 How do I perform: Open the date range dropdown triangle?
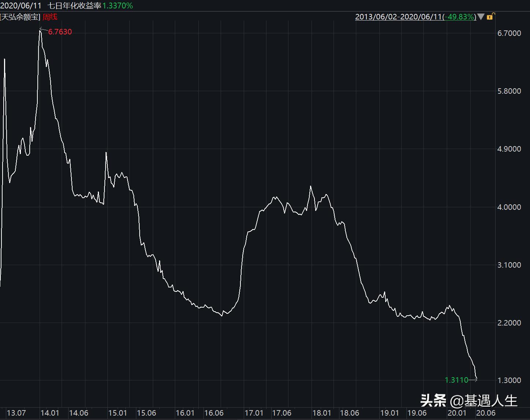[481, 17]
